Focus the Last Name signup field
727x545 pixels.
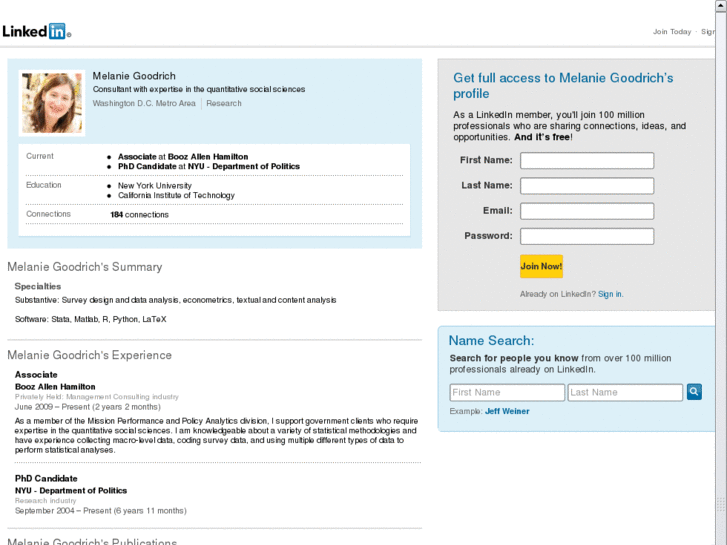[x=587, y=186]
